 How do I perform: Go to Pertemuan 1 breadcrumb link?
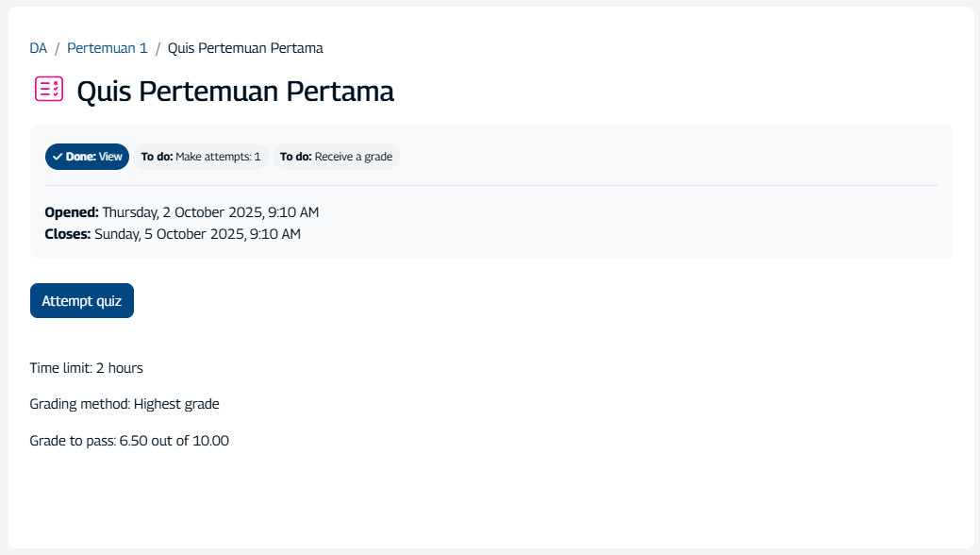tap(108, 48)
